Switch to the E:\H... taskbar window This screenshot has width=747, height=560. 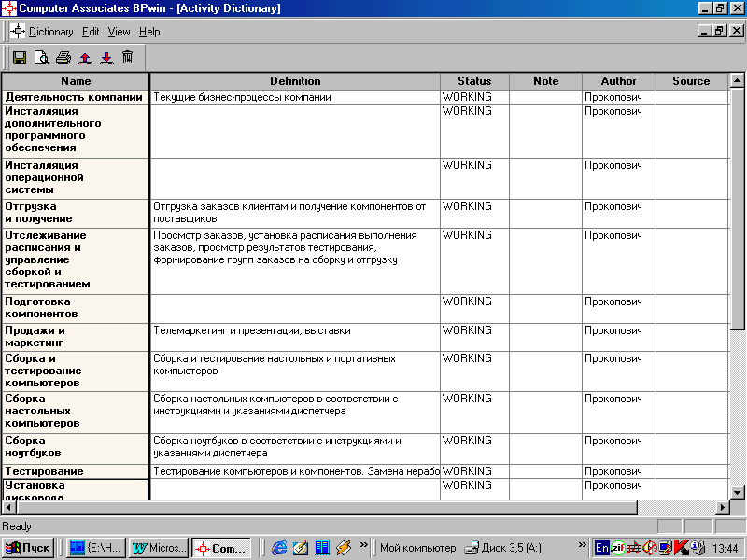pyautogui.click(x=96, y=548)
